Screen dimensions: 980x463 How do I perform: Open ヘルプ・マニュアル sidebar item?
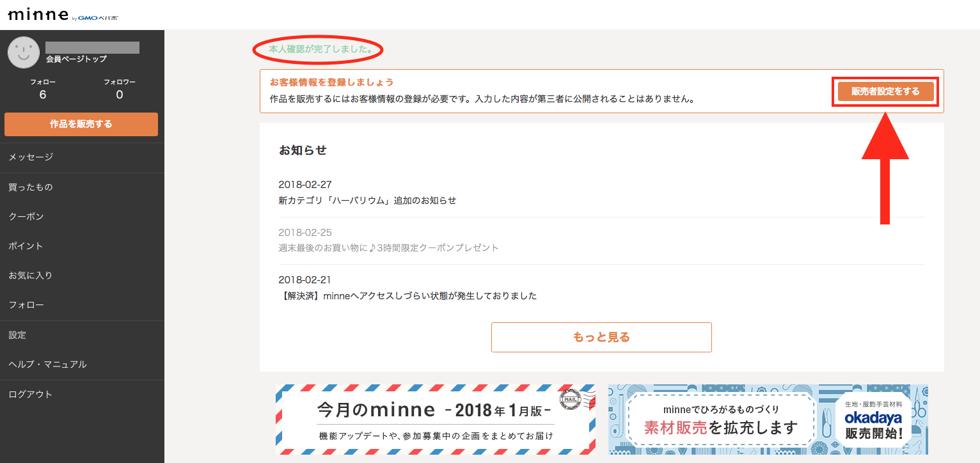pos(47,365)
